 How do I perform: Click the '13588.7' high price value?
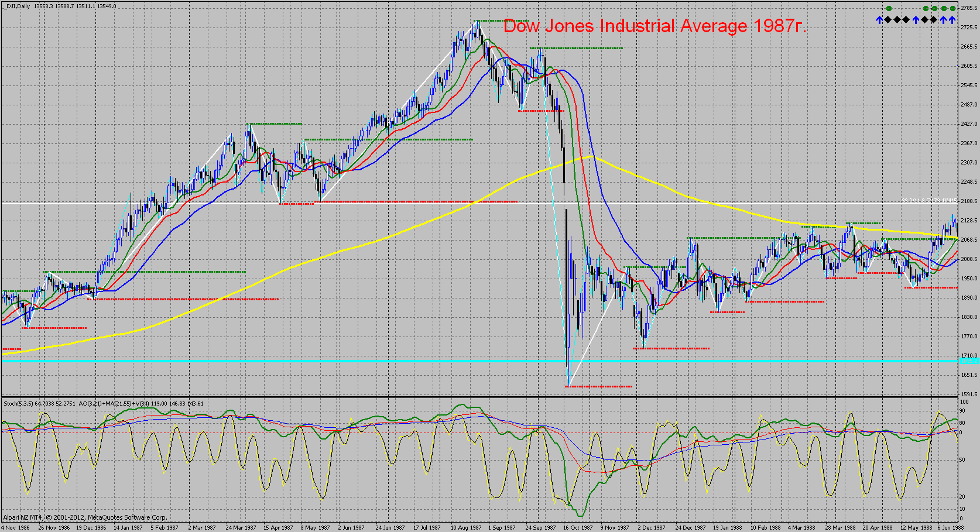pos(65,6)
